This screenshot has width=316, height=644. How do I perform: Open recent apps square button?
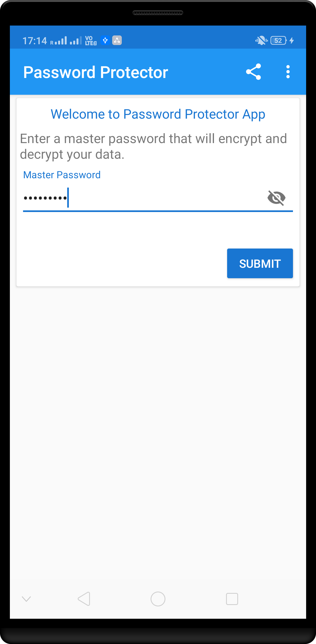coord(232,599)
